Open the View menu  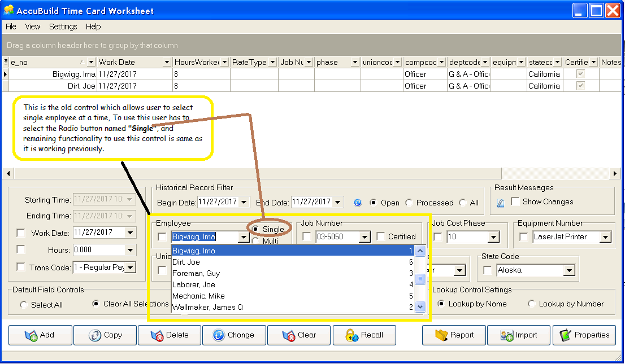tap(33, 27)
